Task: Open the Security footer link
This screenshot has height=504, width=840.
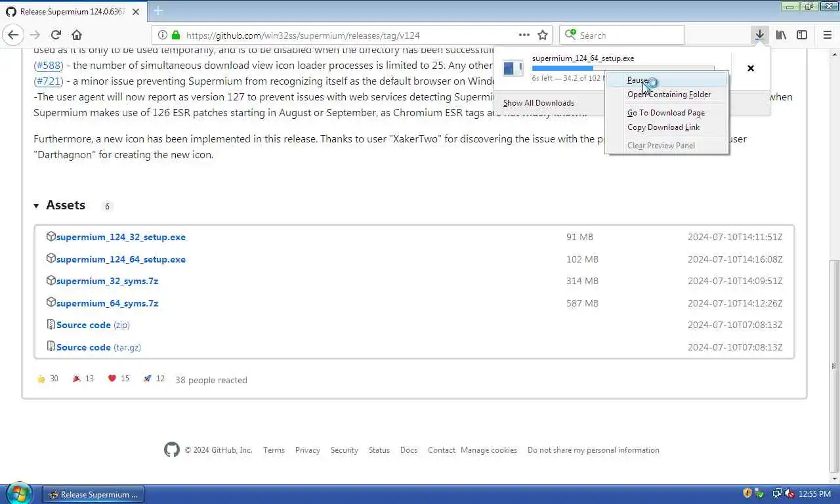Action: click(x=345, y=450)
